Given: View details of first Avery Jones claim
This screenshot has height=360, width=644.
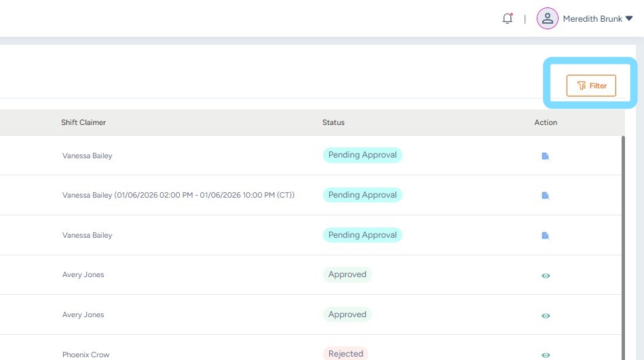Looking at the screenshot, I should [546, 276].
